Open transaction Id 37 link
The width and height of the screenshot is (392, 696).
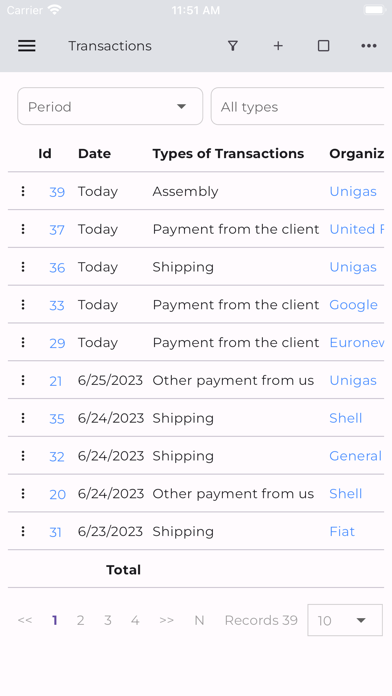click(x=57, y=229)
